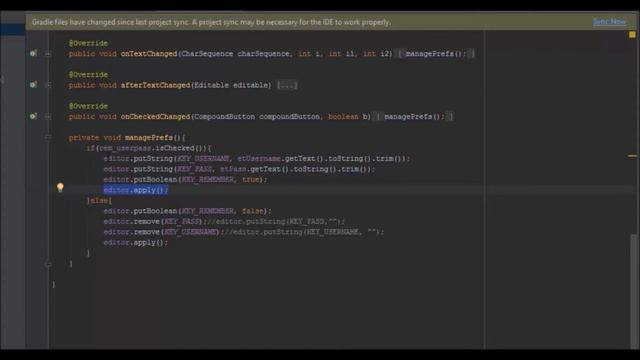Click the yellow warning stripe marker

tap(632, 156)
